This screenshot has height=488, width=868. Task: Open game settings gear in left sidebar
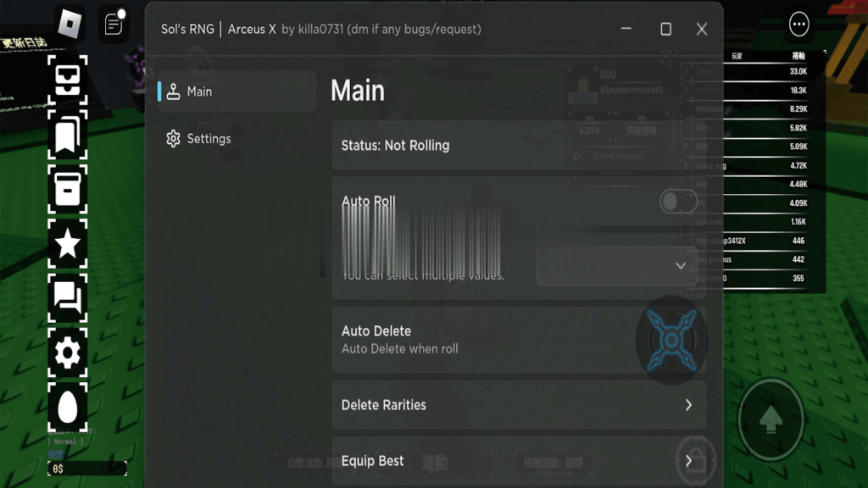tap(67, 352)
